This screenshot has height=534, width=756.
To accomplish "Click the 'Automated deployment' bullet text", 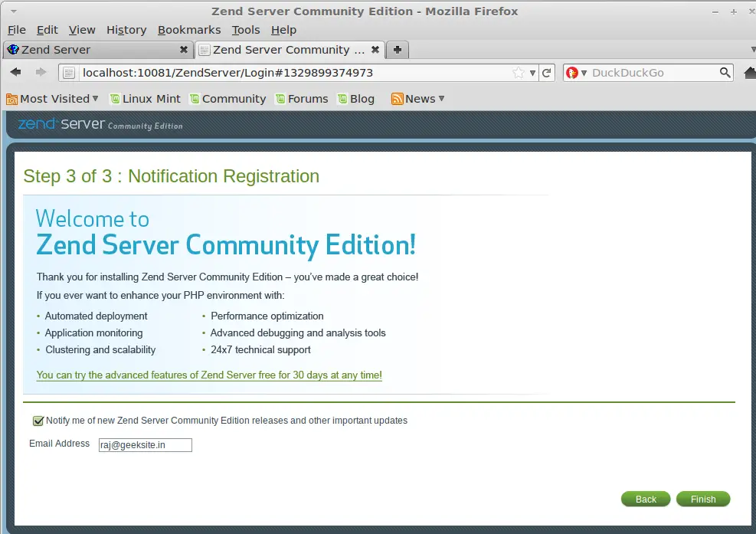I will pyautogui.click(x=96, y=316).
